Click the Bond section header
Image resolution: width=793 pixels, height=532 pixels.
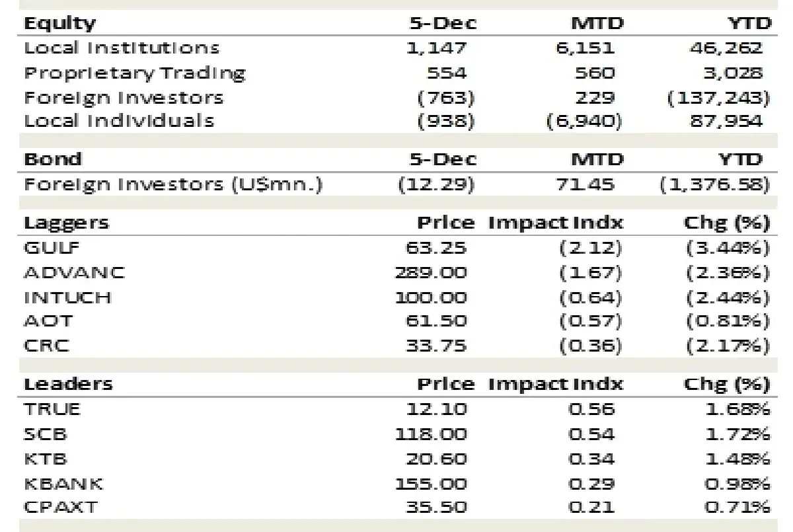pyautogui.click(x=53, y=159)
